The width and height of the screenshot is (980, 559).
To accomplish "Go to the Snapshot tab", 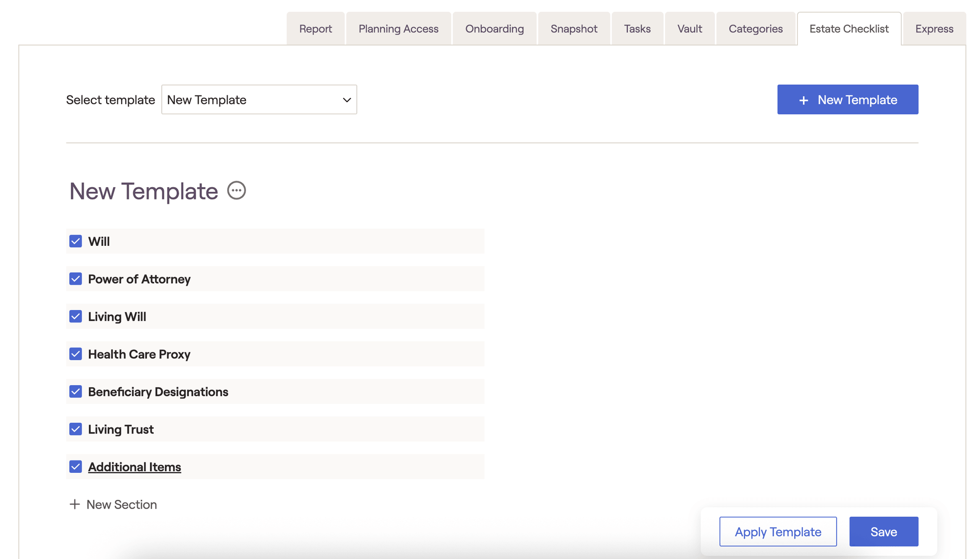I will click(574, 29).
